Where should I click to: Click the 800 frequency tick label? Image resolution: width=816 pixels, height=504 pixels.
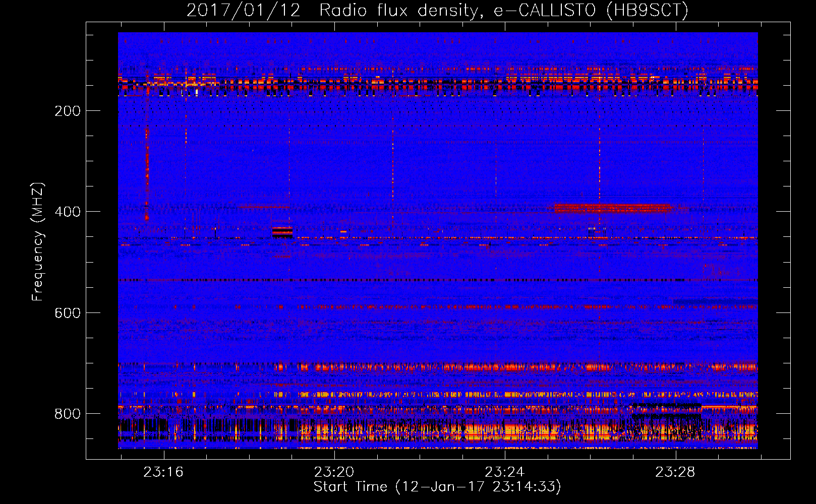pos(68,414)
